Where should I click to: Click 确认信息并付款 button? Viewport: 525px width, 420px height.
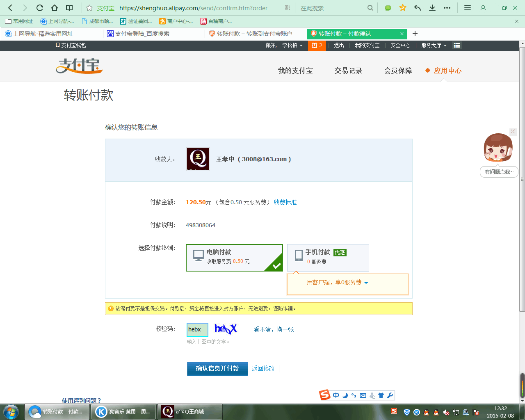tap(217, 368)
